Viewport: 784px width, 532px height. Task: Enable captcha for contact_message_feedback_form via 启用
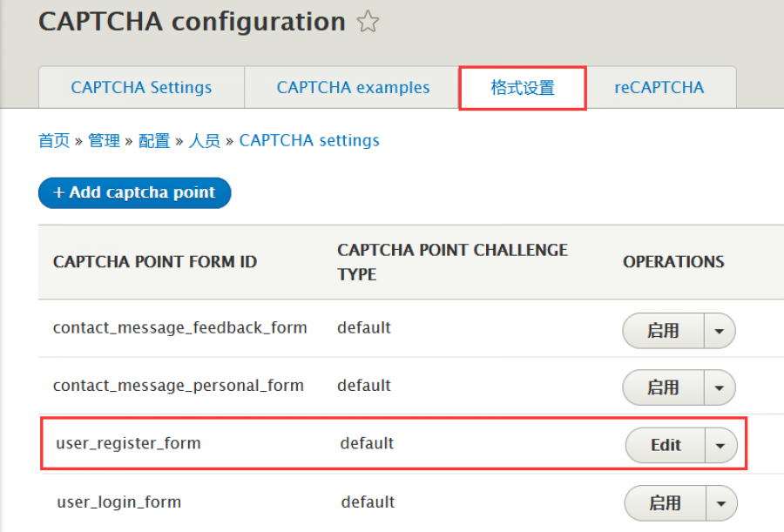[x=665, y=331]
